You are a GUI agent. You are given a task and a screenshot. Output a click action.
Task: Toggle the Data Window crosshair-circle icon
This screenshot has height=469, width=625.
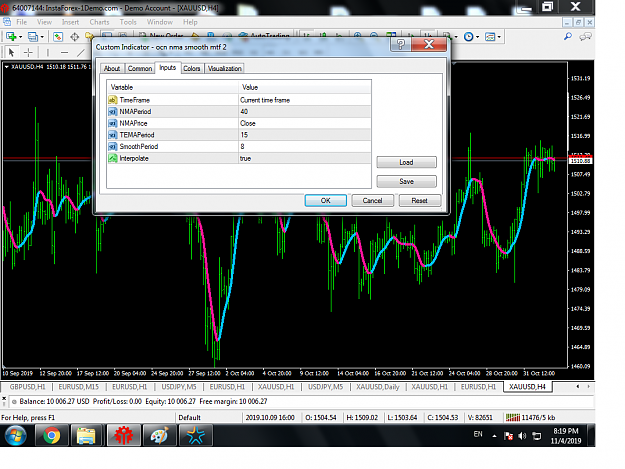click(75, 37)
